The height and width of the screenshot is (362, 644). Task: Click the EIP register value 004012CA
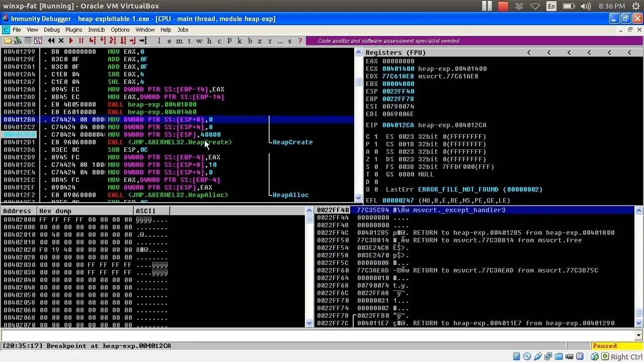tap(398, 125)
